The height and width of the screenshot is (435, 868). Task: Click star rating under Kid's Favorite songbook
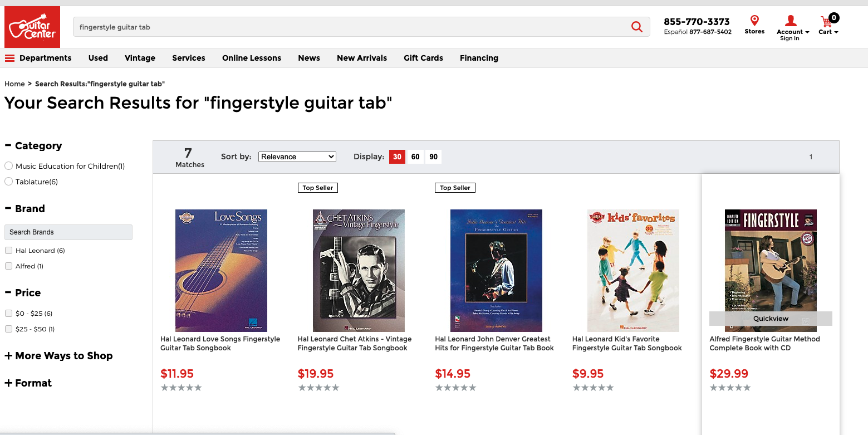(593, 388)
